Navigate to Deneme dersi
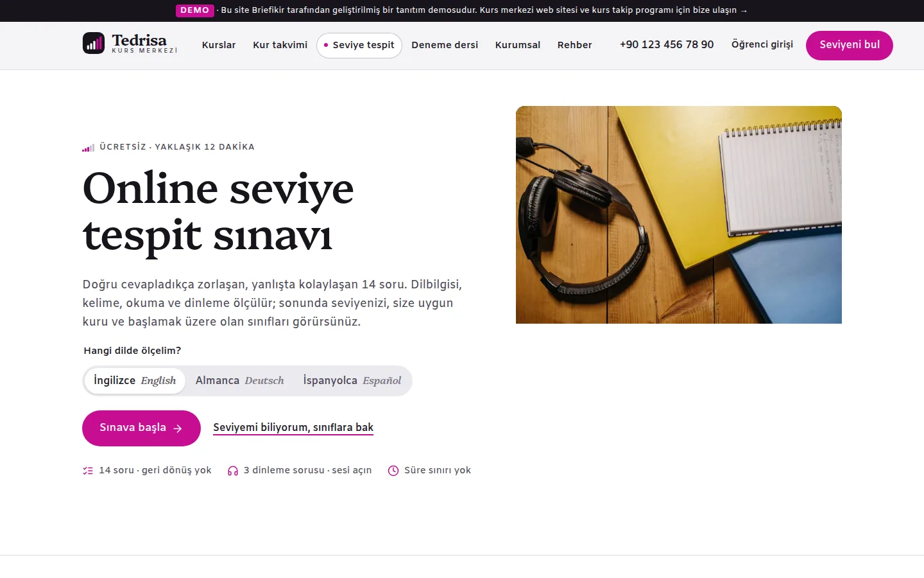The image size is (924, 578). tap(445, 45)
